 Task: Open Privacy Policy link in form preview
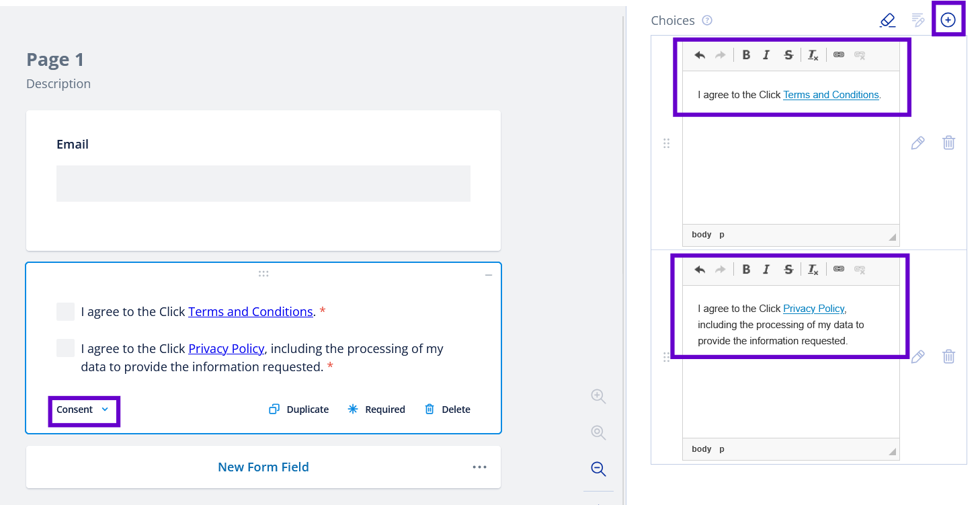click(227, 348)
